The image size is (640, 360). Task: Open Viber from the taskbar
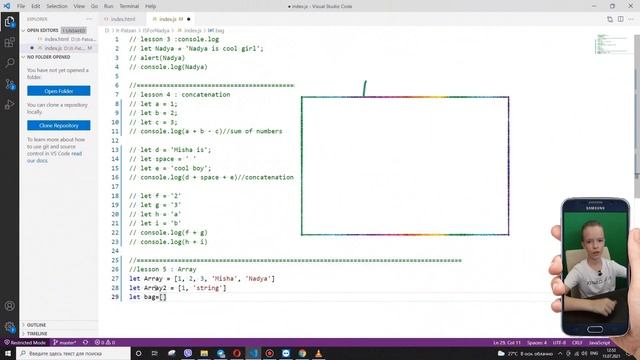point(188,353)
